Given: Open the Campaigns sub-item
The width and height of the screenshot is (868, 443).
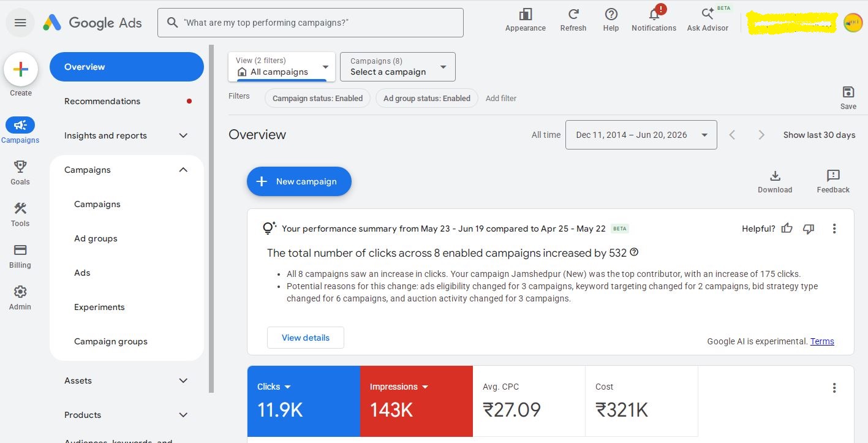Looking at the screenshot, I should [97, 204].
